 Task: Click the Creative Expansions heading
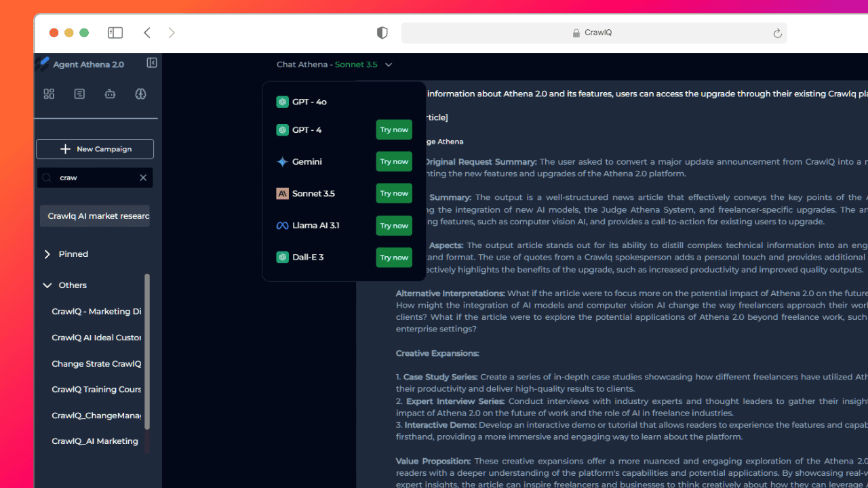(437, 353)
